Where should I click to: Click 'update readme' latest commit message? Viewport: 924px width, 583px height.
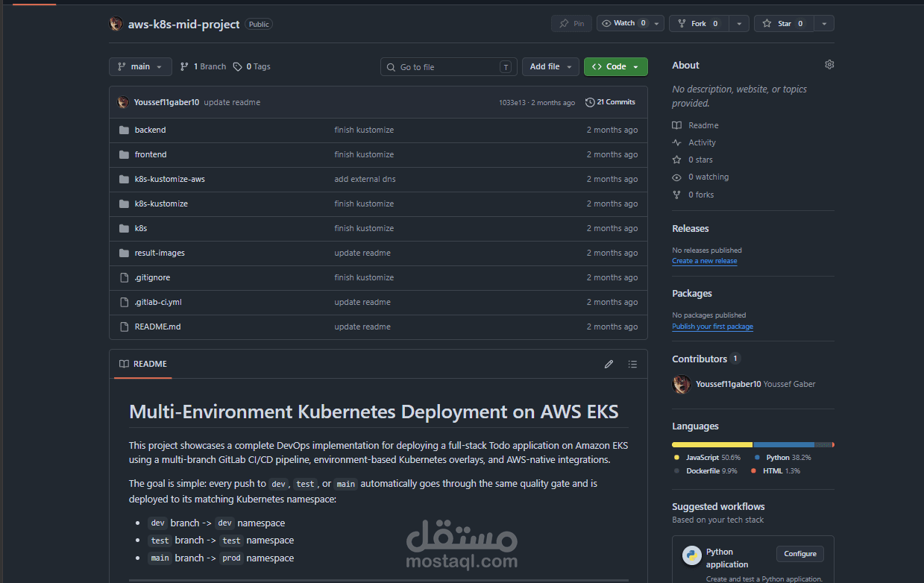[x=232, y=102]
